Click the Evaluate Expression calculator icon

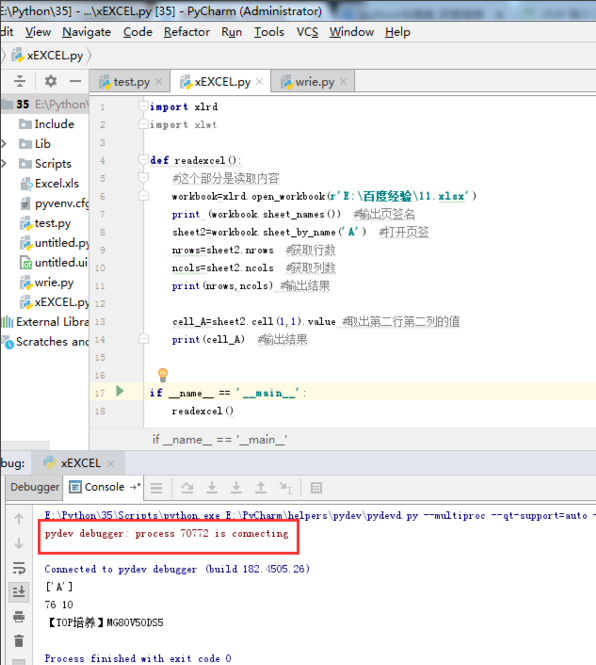tap(316, 488)
